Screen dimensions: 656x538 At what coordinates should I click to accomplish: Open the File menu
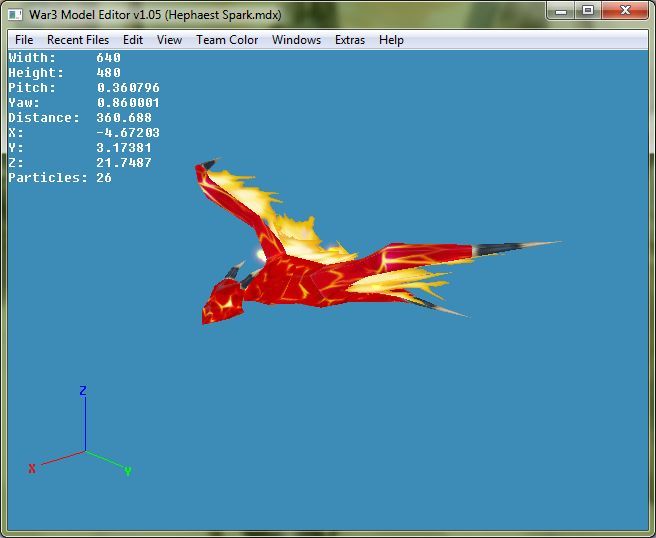[x=24, y=40]
